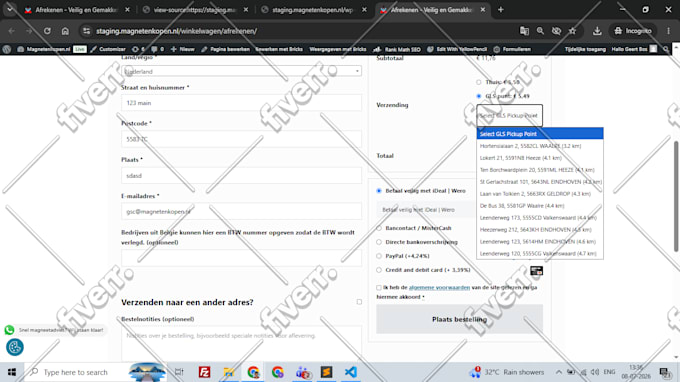Click the zoom magnifier icon in address bar
The height and width of the screenshot is (382, 680).
tap(540, 31)
